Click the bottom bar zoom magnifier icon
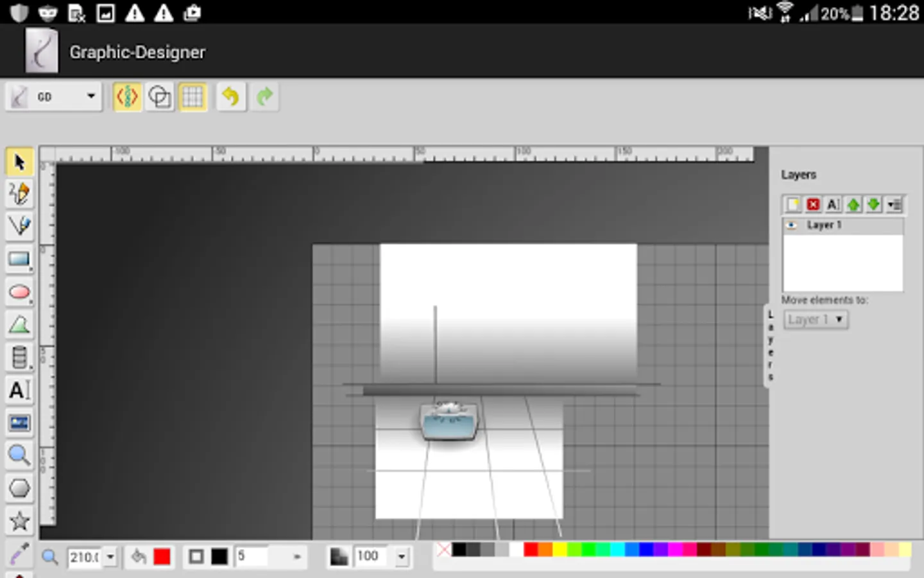 coord(50,557)
